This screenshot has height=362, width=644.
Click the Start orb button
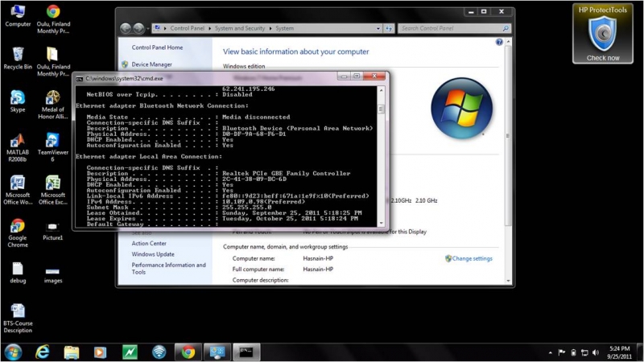click(x=13, y=352)
